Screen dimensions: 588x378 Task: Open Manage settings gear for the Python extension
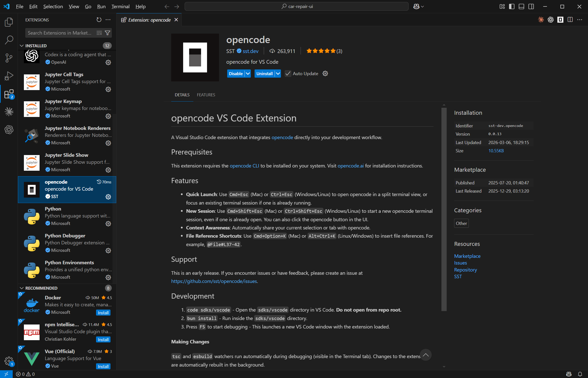click(108, 224)
